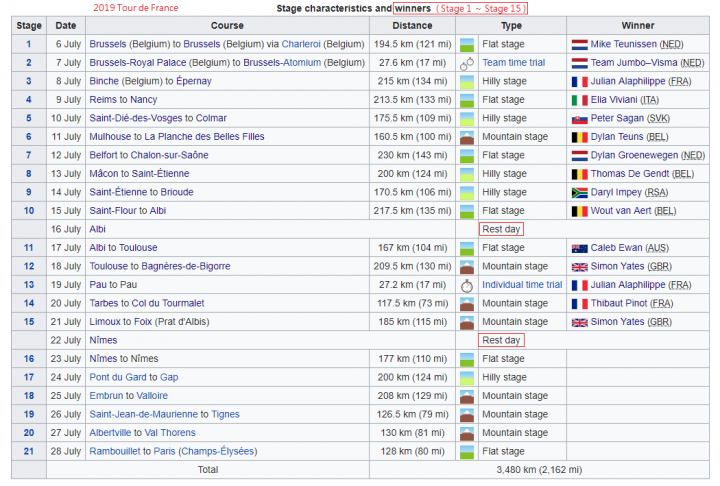Open the Saint-Dié-des-Vosges link
Screen dimensions: 720x486
coord(136,118)
